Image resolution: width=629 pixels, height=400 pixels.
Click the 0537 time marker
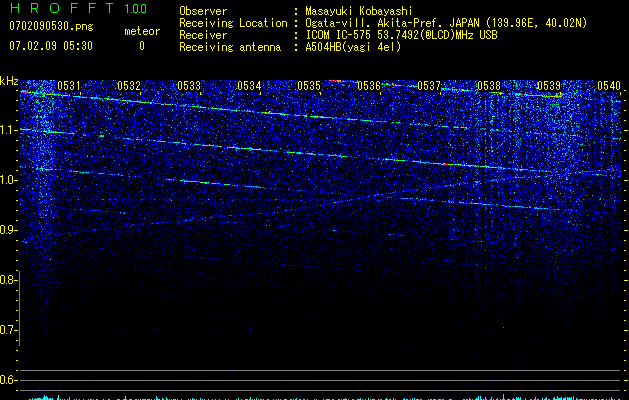click(429, 85)
